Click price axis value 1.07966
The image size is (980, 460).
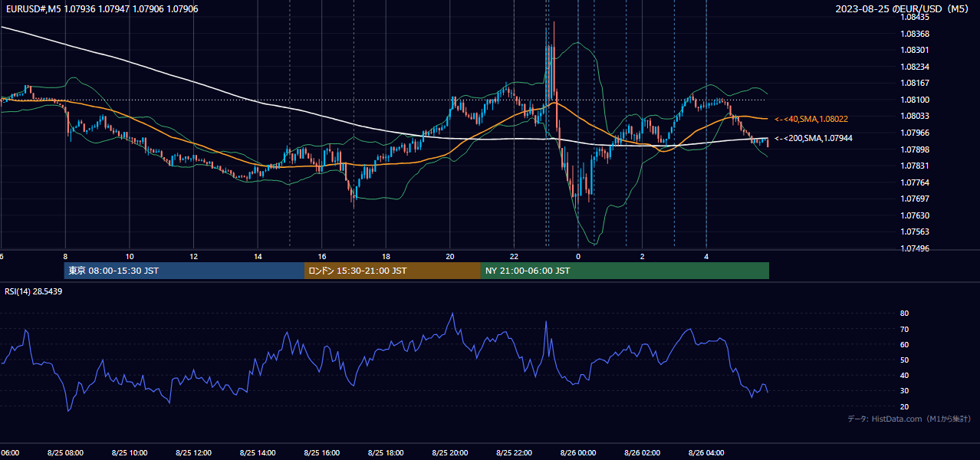915,133
